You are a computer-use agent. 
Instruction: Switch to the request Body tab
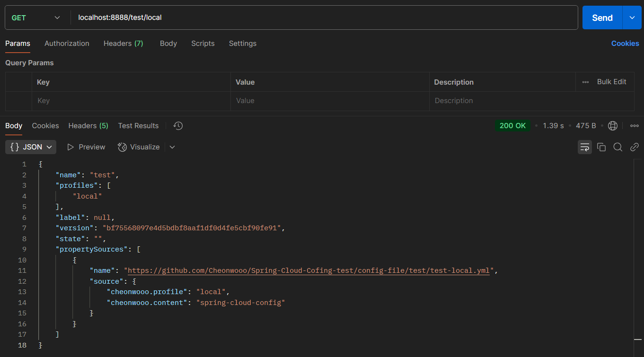point(168,44)
